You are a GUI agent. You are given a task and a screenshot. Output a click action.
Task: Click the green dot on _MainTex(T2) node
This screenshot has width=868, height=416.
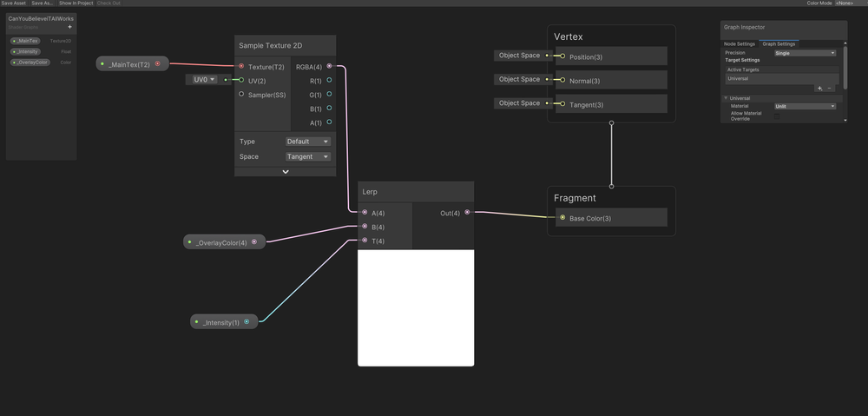tap(102, 63)
